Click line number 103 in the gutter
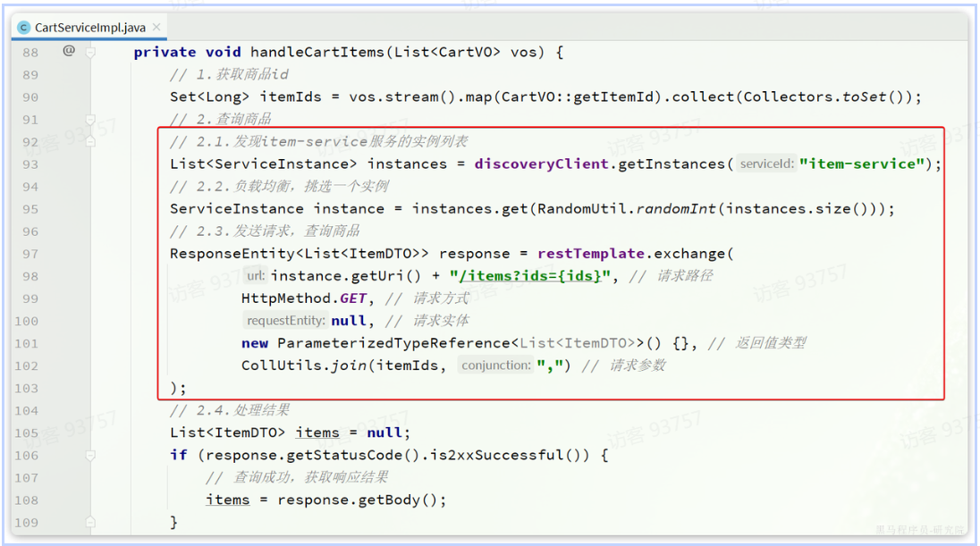 (x=26, y=389)
